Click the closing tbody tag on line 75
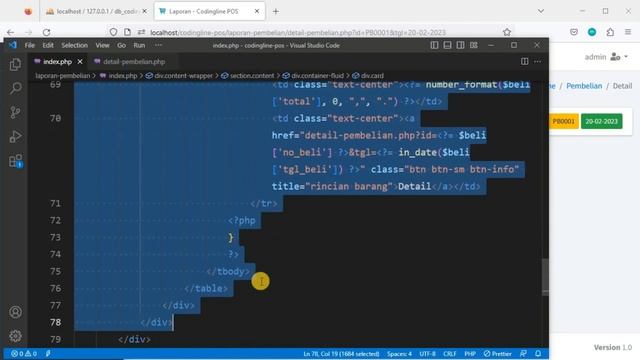Screen dimensions: 640x360 (228, 271)
